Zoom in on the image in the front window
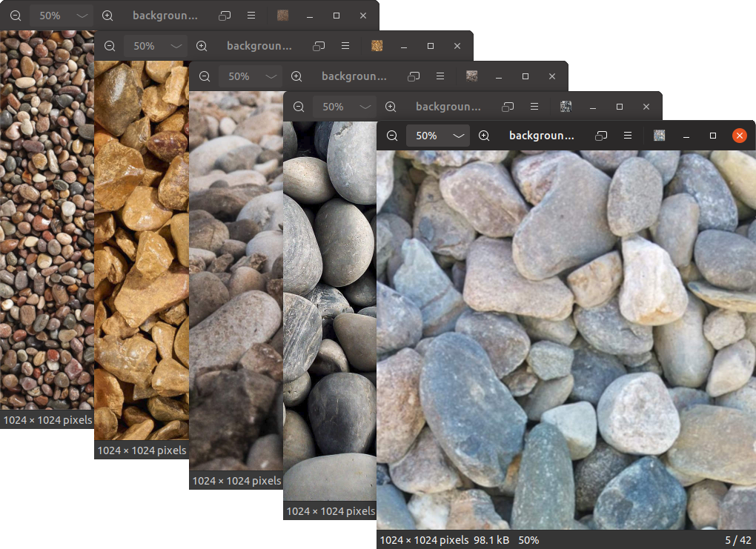This screenshot has height=549, width=756. point(484,136)
